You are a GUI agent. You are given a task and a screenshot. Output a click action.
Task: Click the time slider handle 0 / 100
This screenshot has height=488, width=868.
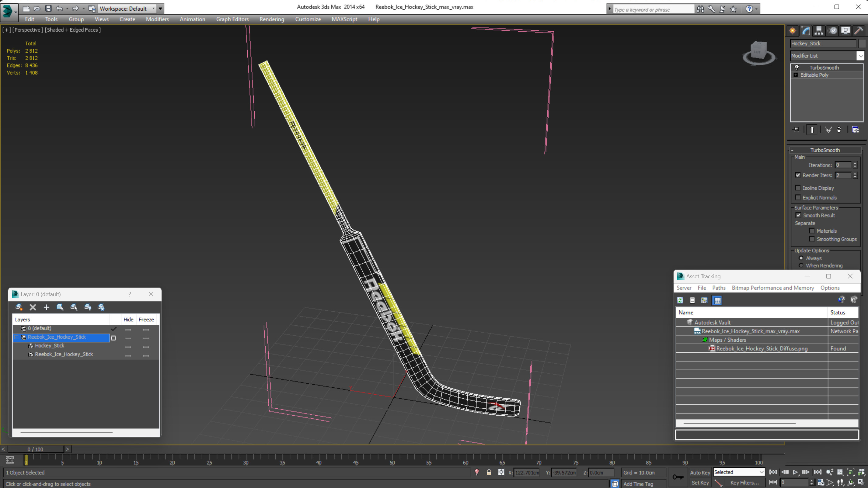[x=35, y=449]
